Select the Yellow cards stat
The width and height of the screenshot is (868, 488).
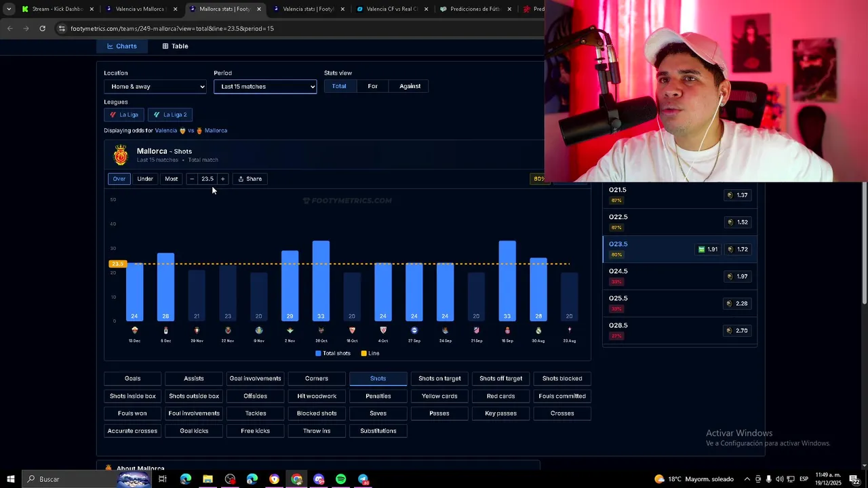click(x=439, y=396)
